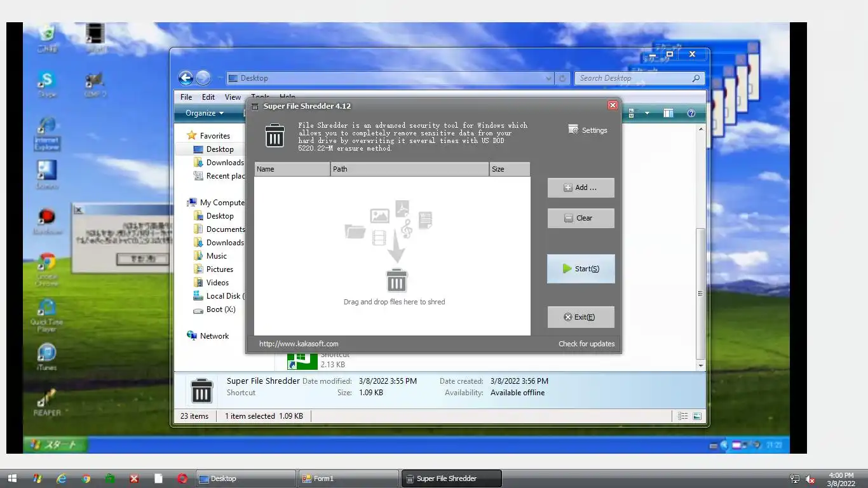Open the View menu in explorer
This screenshot has height=488, width=868.
[x=233, y=97]
